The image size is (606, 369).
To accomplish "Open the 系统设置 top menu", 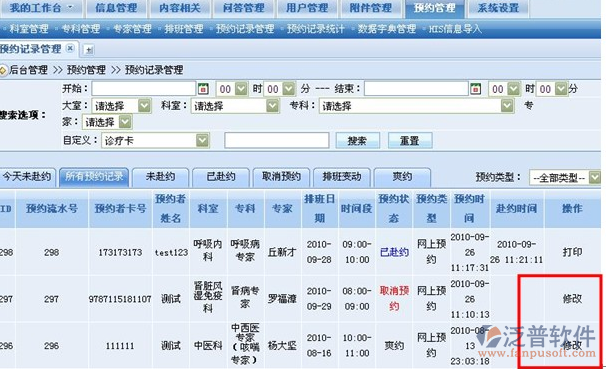I will tap(498, 8).
